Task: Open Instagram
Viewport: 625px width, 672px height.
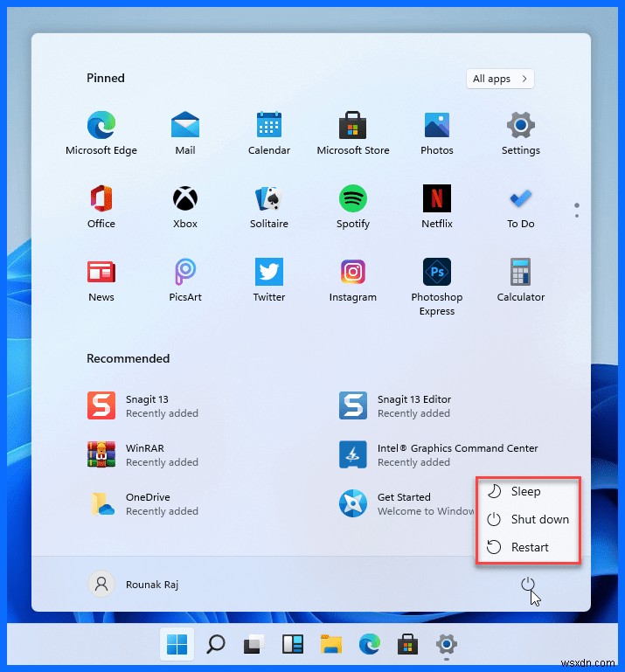Action: [x=353, y=281]
